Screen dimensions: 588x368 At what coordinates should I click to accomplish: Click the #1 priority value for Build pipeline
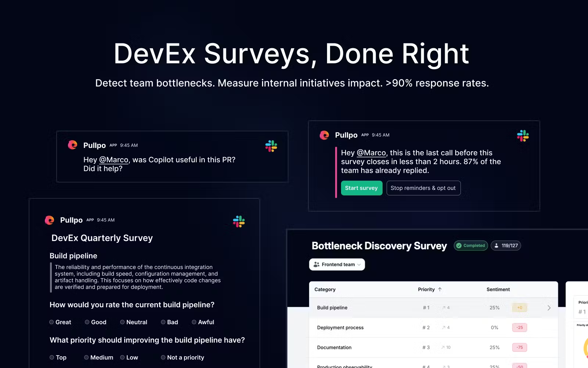426,308
